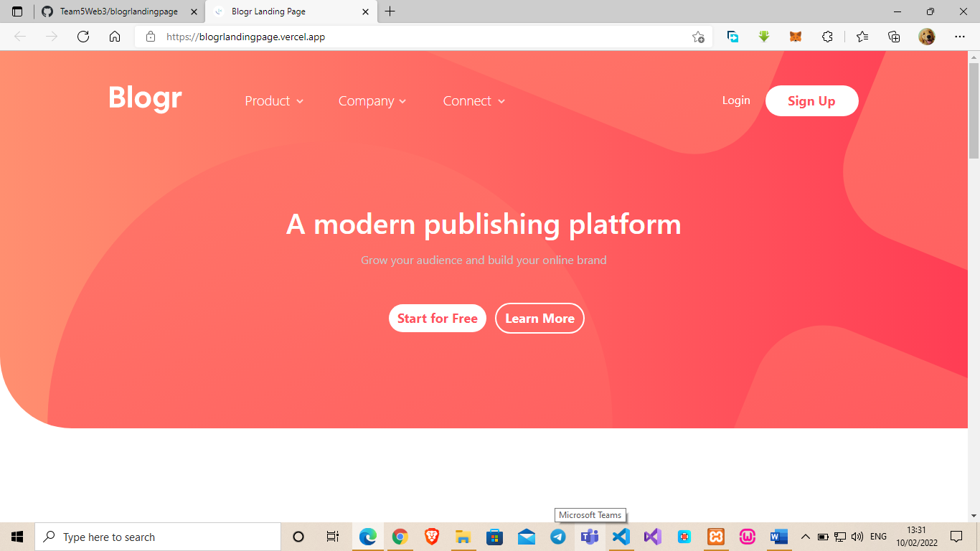Screen dimensions: 980x551
Task: Open Brave browser from the taskbar
Action: 431,537
